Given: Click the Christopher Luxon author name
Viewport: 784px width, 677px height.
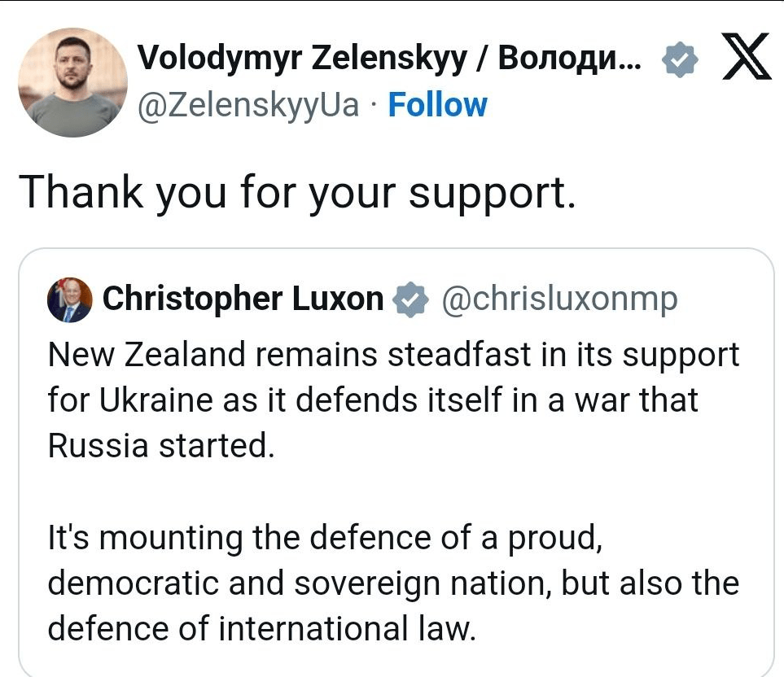Looking at the screenshot, I should [x=243, y=299].
